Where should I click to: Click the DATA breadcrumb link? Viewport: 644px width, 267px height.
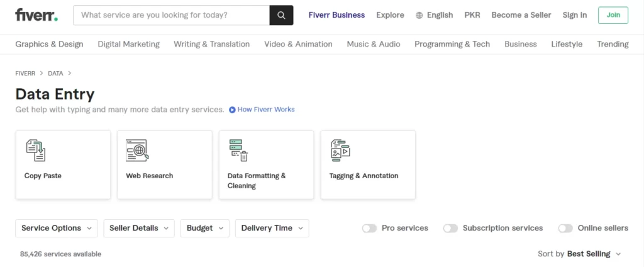pos(55,73)
